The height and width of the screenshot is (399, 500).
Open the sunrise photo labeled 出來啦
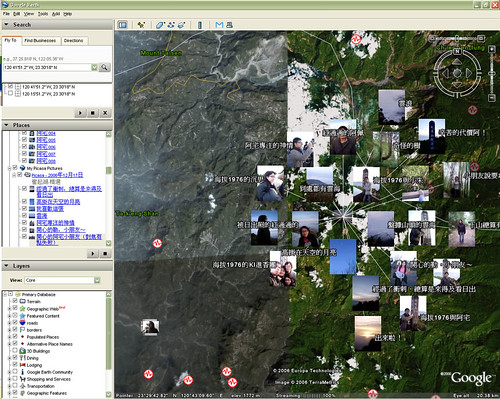tap(368, 333)
